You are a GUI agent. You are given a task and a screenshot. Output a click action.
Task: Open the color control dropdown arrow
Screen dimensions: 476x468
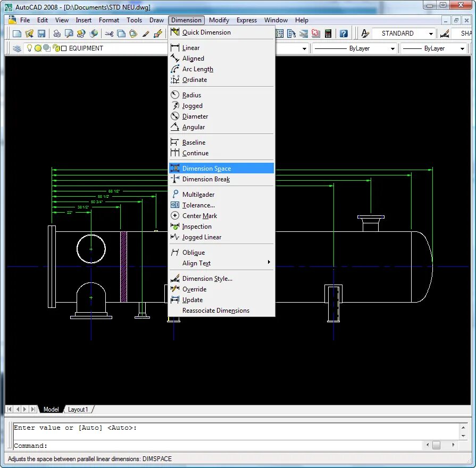[304, 48]
